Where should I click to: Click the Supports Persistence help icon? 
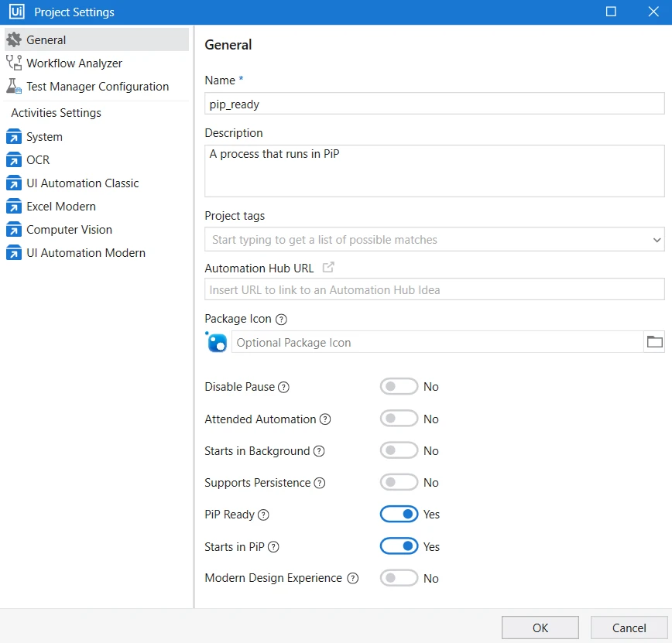(320, 483)
